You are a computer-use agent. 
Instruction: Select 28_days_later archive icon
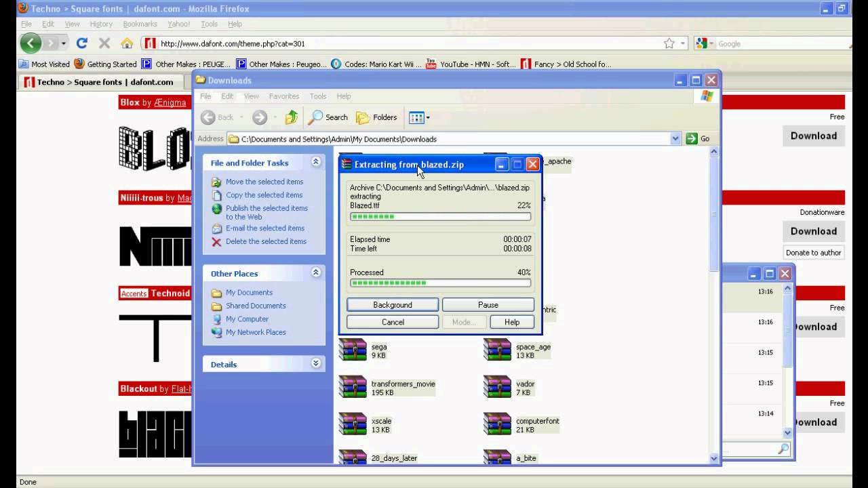click(x=353, y=456)
